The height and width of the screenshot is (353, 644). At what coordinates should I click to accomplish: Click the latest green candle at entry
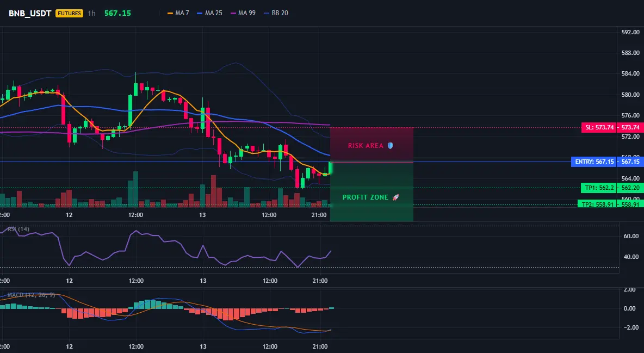click(x=330, y=168)
